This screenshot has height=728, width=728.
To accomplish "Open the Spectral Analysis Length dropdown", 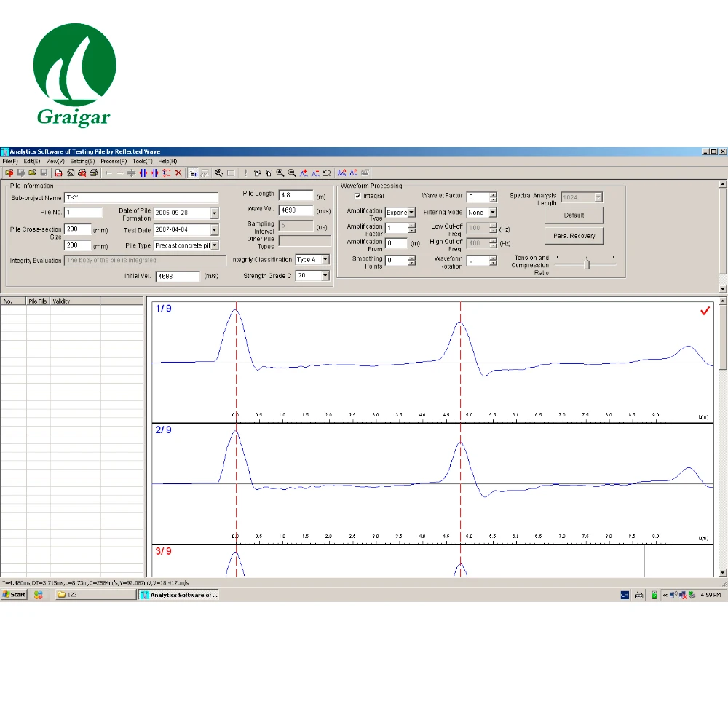I will [x=598, y=197].
